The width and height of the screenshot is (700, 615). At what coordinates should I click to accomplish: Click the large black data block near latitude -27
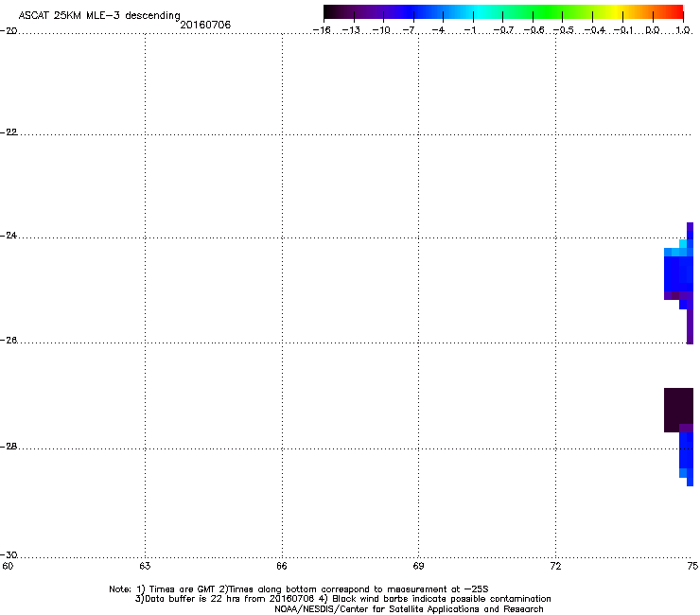click(x=678, y=409)
